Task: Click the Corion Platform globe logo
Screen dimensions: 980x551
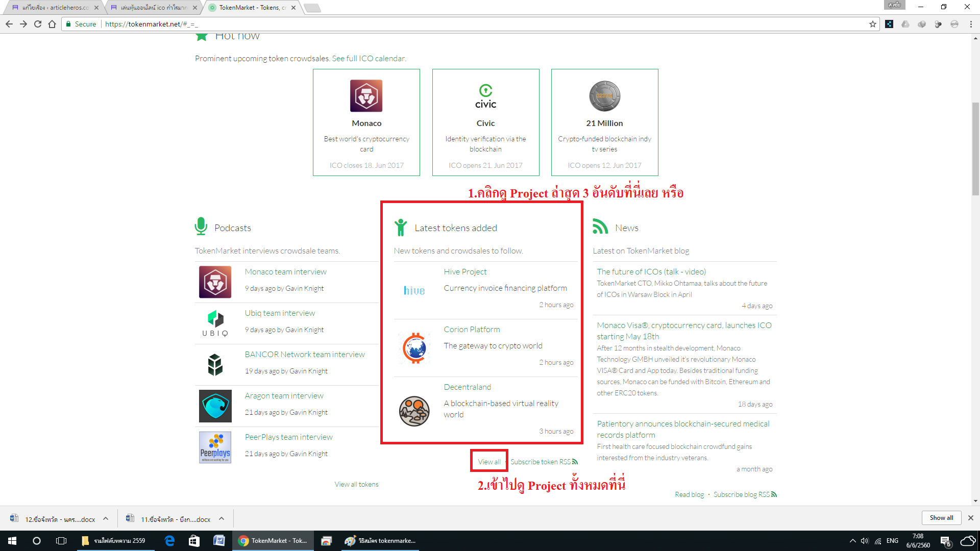Action: pyautogui.click(x=414, y=348)
